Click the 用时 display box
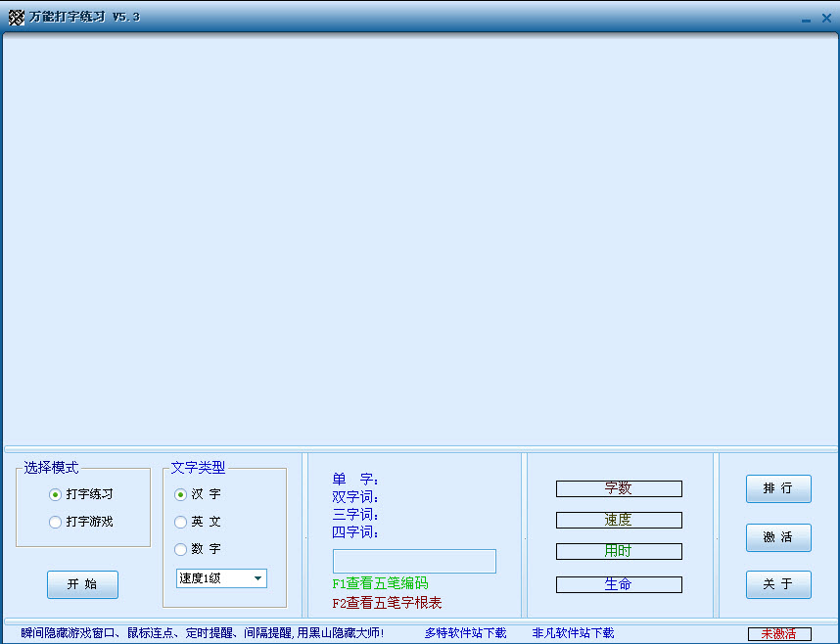 [619, 551]
